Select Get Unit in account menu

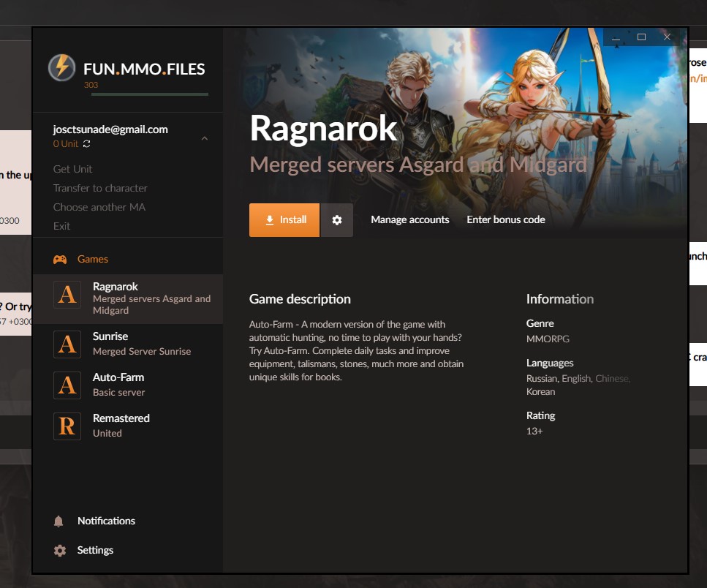click(x=73, y=169)
